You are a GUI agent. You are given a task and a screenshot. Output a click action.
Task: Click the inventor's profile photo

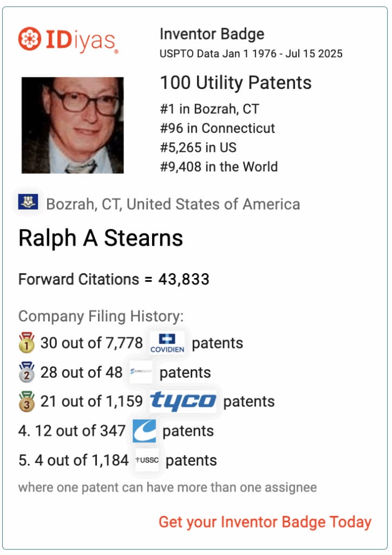73,125
